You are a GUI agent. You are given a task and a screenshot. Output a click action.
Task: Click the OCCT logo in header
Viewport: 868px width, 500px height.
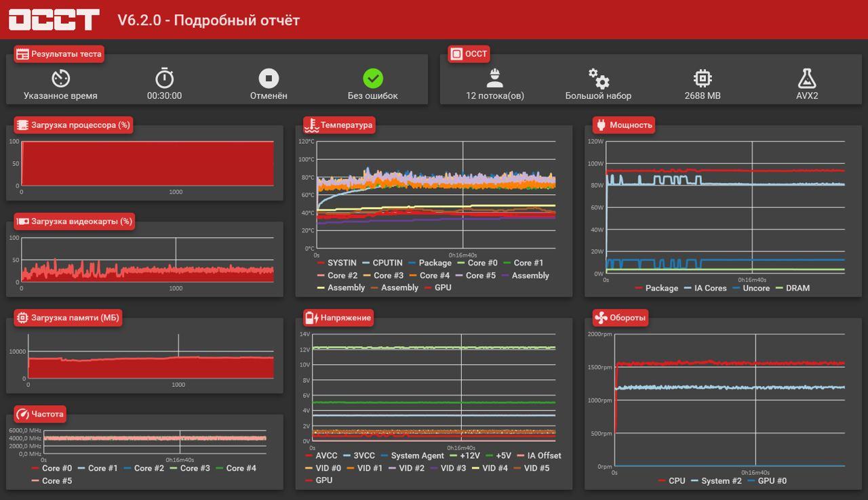point(54,20)
